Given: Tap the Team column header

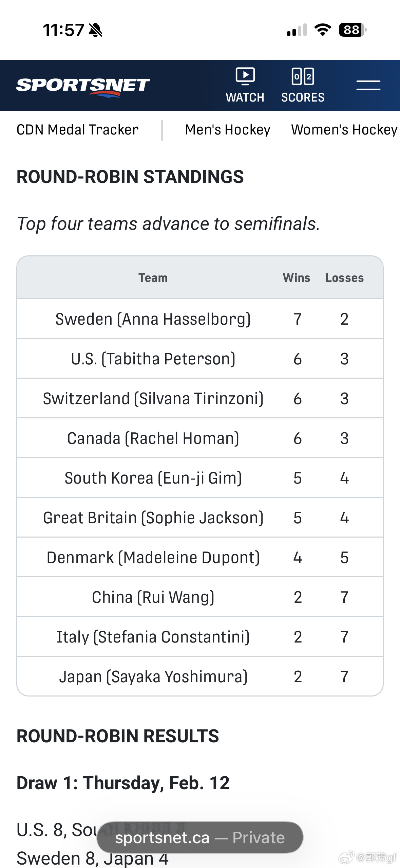Looking at the screenshot, I should (153, 278).
